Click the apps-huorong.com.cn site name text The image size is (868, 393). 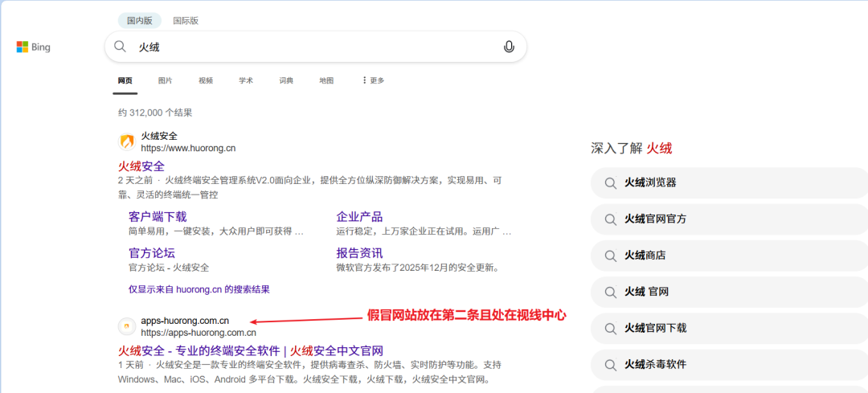(185, 321)
